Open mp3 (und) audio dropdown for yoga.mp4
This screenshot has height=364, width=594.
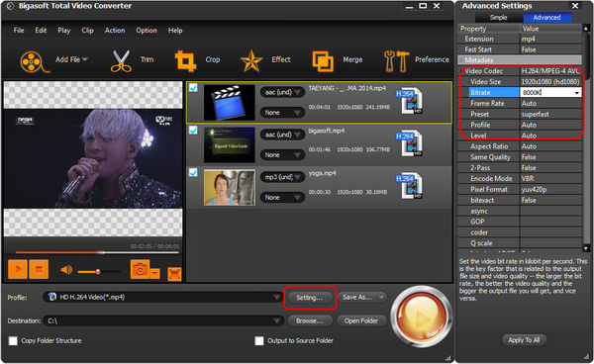pyautogui.click(x=282, y=177)
